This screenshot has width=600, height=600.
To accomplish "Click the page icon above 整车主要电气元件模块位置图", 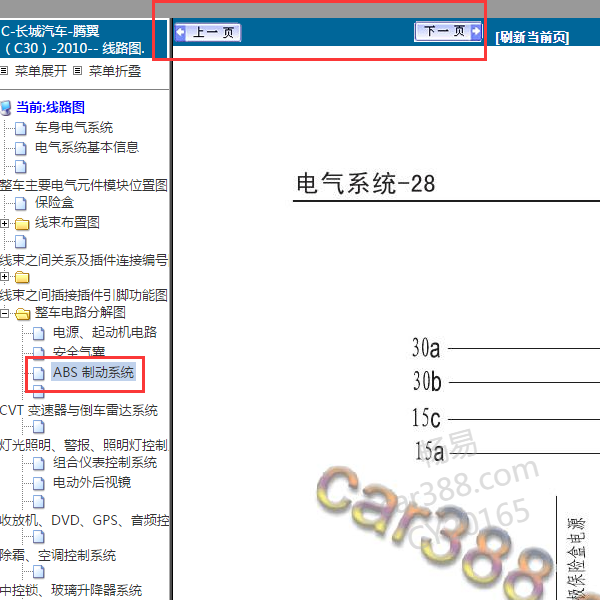I will pyautogui.click(x=21, y=167).
